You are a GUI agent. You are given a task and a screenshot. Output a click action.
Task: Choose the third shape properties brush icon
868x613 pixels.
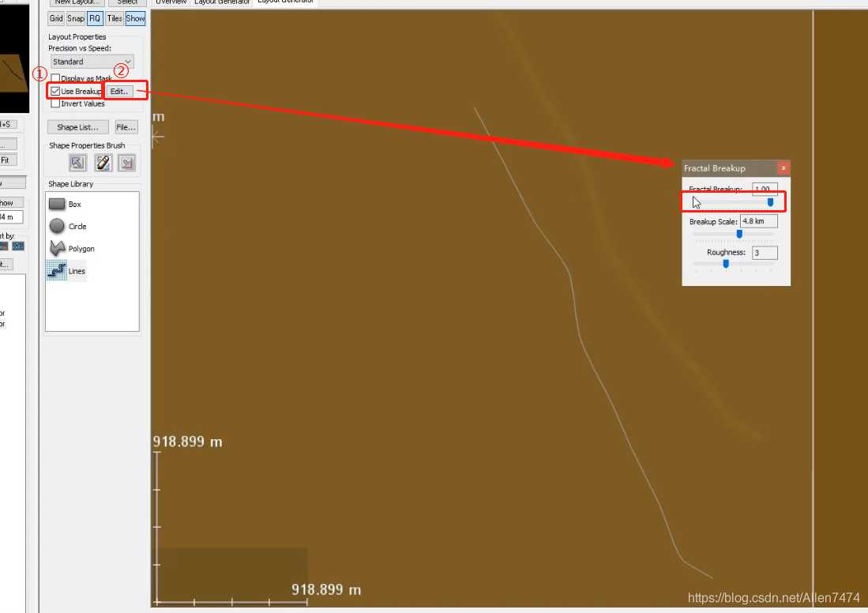coord(127,163)
